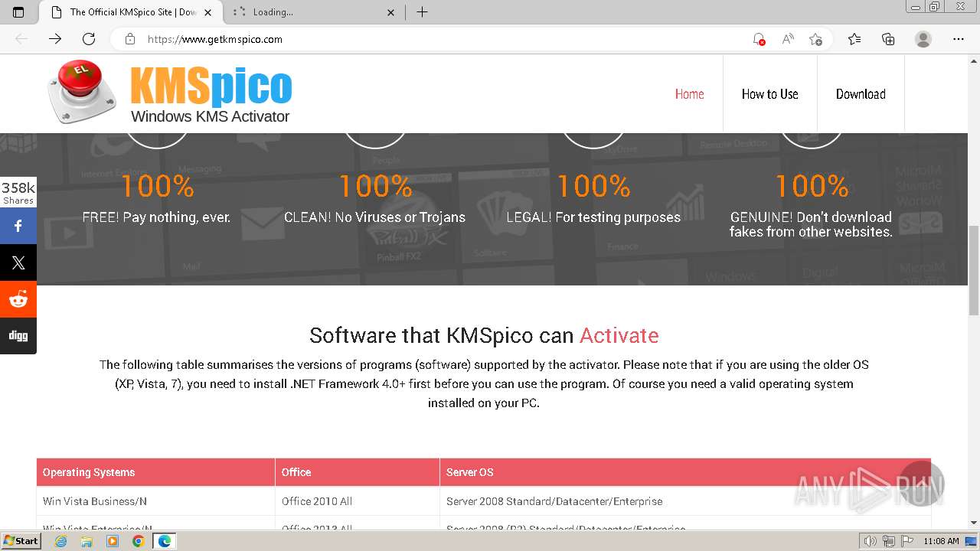Click the KMSpico Windows KMS Activator title
The height and width of the screenshot is (551, 980).
(211, 94)
